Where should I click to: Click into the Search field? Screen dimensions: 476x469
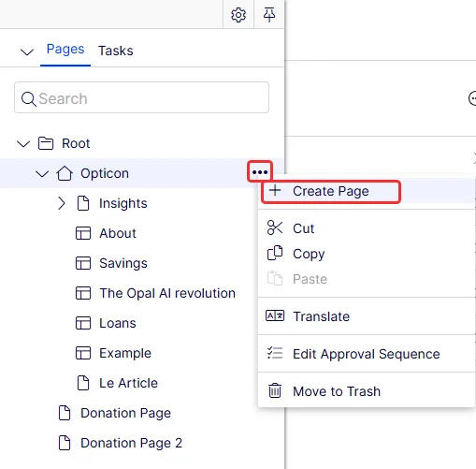click(141, 97)
